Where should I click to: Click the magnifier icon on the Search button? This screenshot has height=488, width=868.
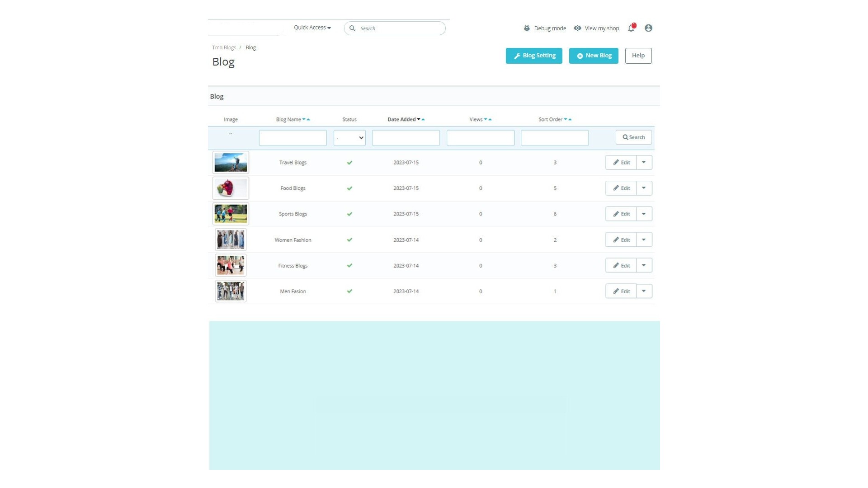(x=625, y=137)
